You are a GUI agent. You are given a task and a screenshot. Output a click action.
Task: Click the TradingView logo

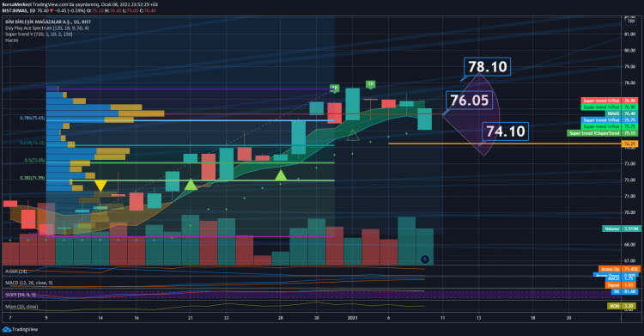pyautogui.click(x=20, y=329)
